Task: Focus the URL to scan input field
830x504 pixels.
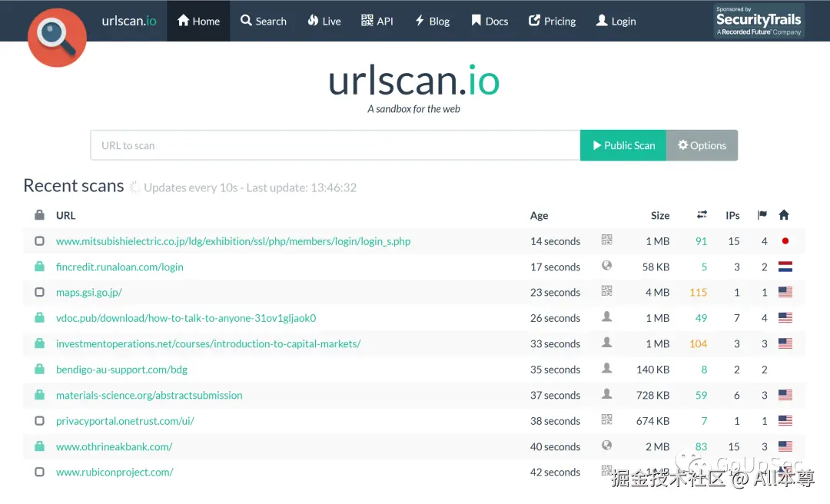Action: click(335, 145)
